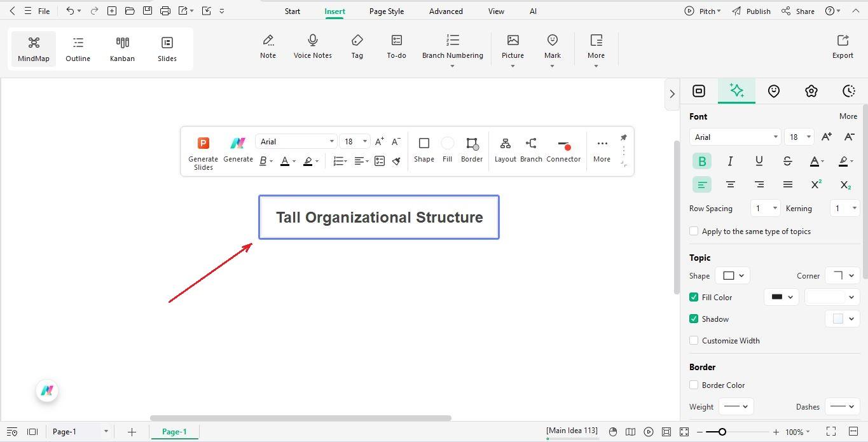Switch to the Page Style tab

tap(386, 11)
